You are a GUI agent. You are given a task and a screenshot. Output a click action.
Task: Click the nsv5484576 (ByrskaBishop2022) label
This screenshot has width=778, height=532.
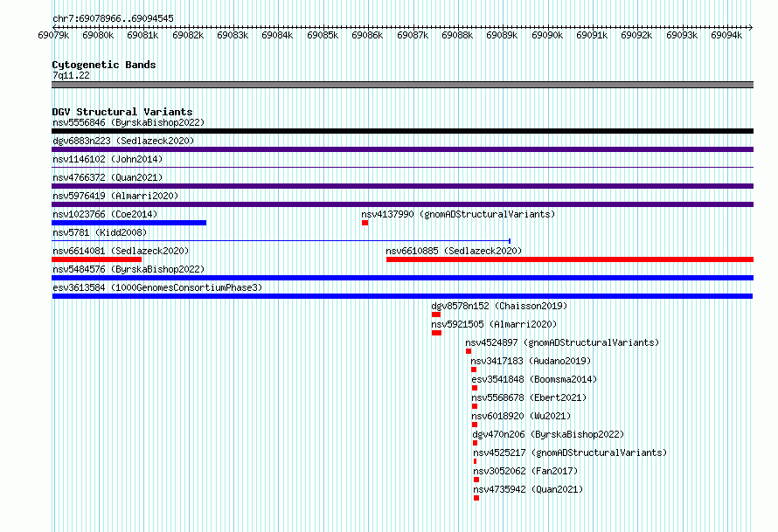pos(129,269)
